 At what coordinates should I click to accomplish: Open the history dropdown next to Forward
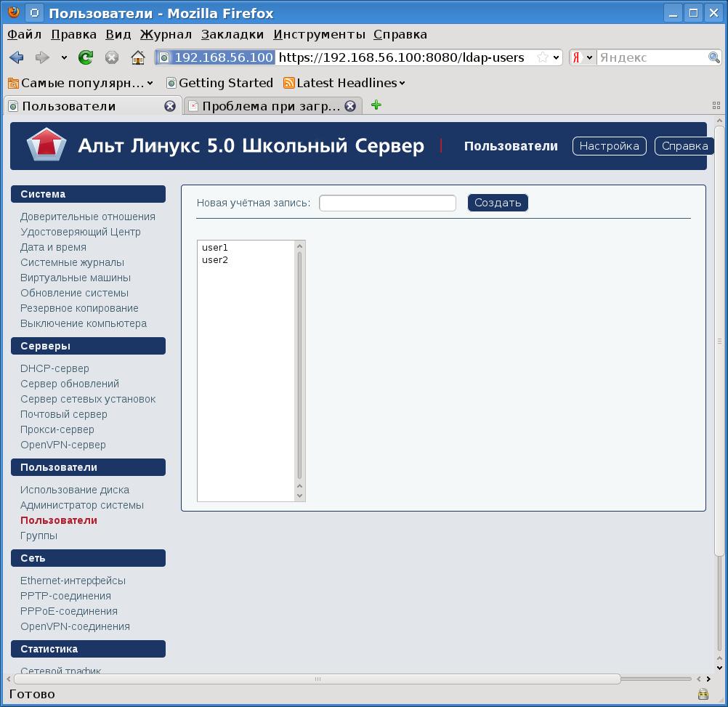[x=64, y=57]
